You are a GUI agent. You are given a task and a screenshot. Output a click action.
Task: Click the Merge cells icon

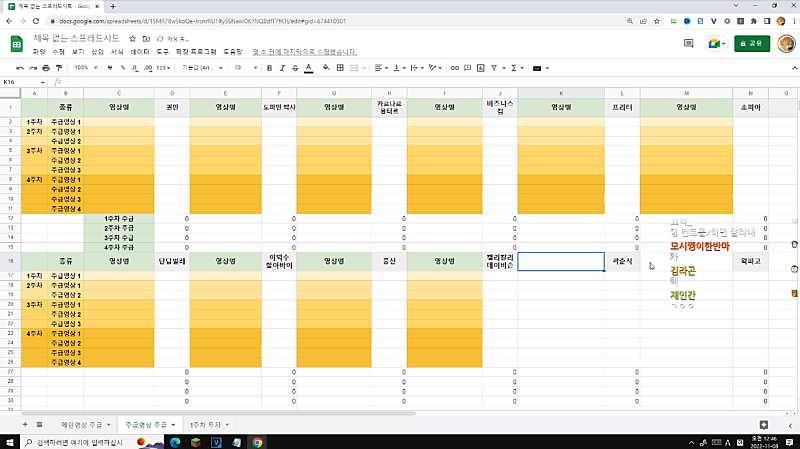(354, 68)
